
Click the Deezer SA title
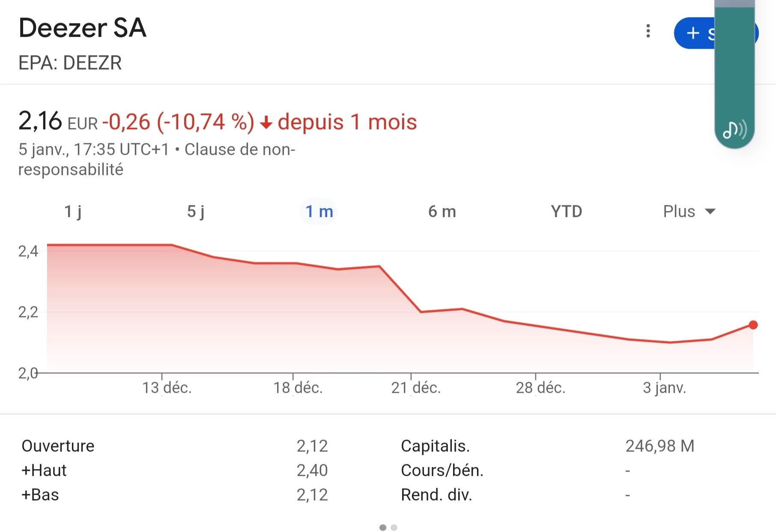coord(83,28)
